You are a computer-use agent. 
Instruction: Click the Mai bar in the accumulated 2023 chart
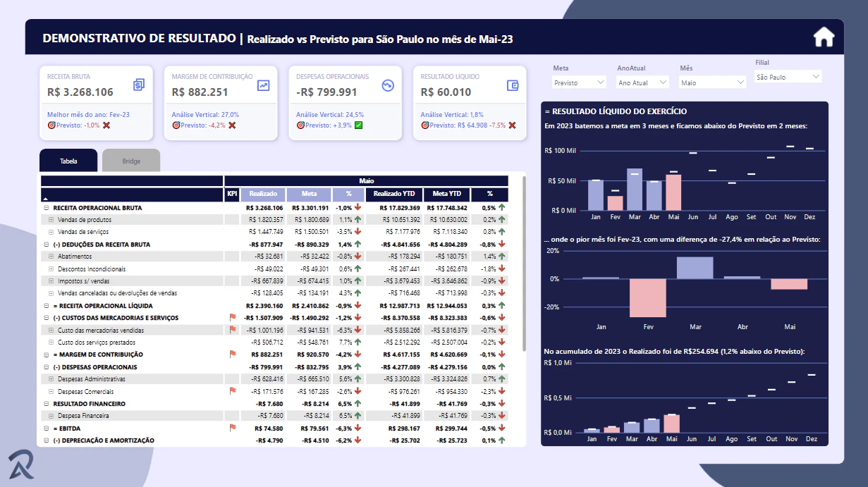[672, 424]
